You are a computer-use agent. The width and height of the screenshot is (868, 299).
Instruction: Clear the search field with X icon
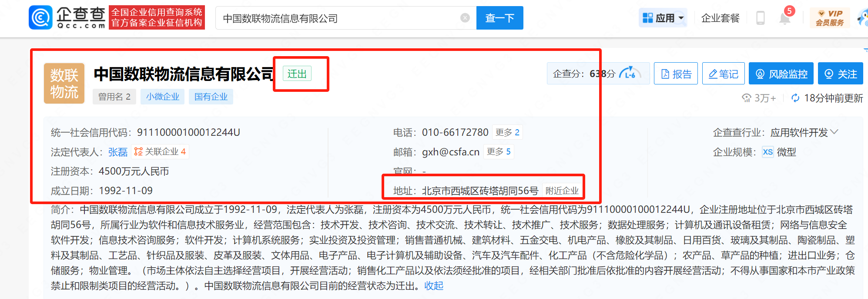click(x=465, y=18)
